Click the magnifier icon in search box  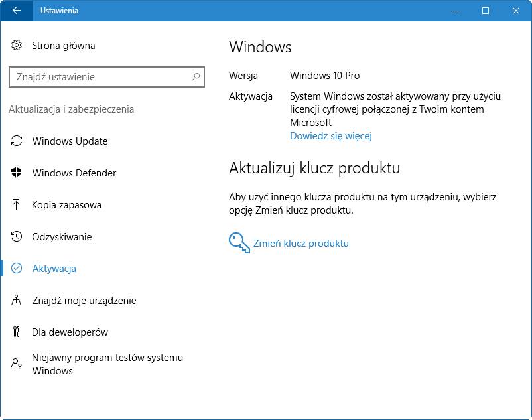[x=196, y=77]
